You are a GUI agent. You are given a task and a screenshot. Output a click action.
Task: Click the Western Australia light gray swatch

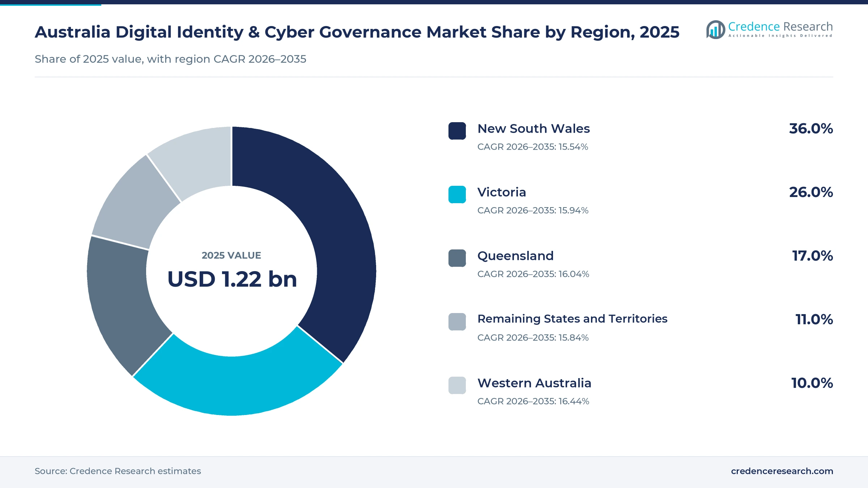pos(457,385)
